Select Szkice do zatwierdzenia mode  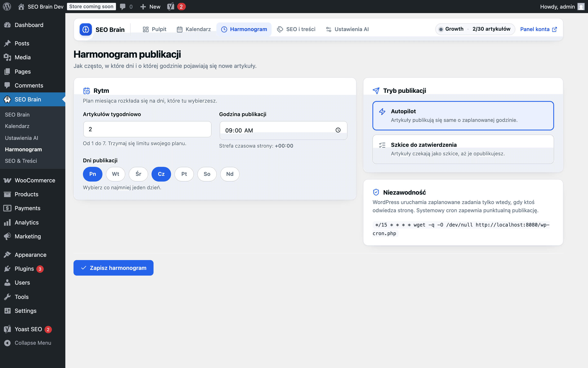(463, 149)
